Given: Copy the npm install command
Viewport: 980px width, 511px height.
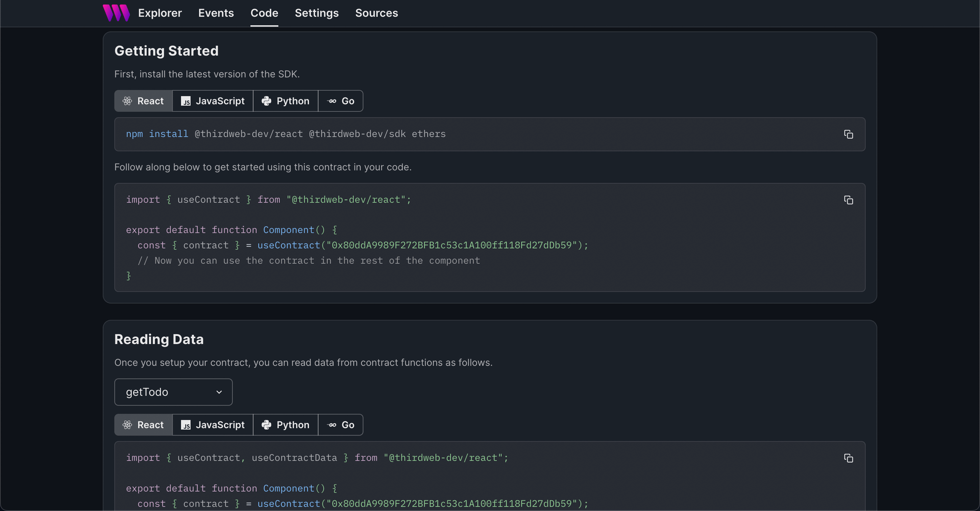Looking at the screenshot, I should point(848,134).
